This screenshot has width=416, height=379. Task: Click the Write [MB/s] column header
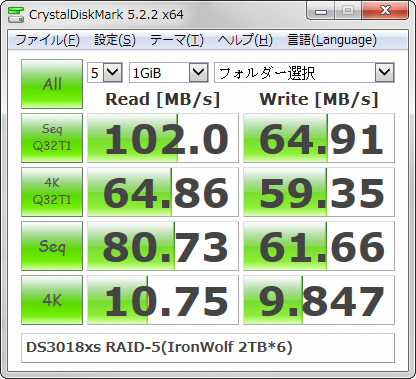(x=319, y=99)
